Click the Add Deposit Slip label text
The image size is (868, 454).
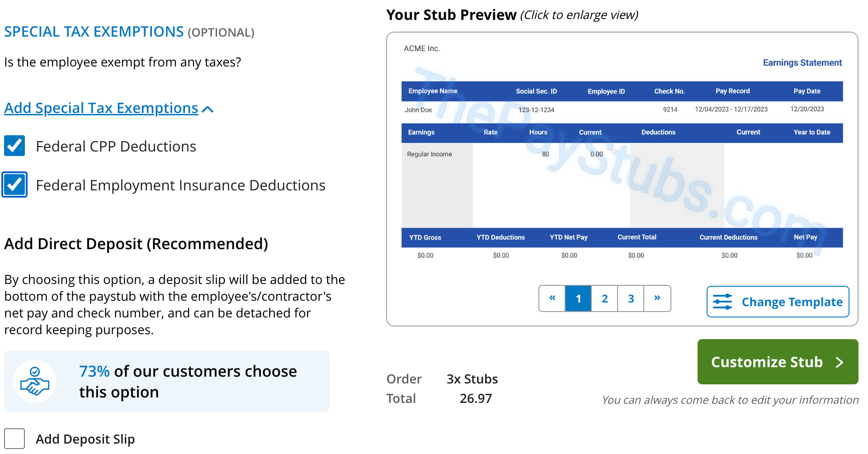pos(85,439)
